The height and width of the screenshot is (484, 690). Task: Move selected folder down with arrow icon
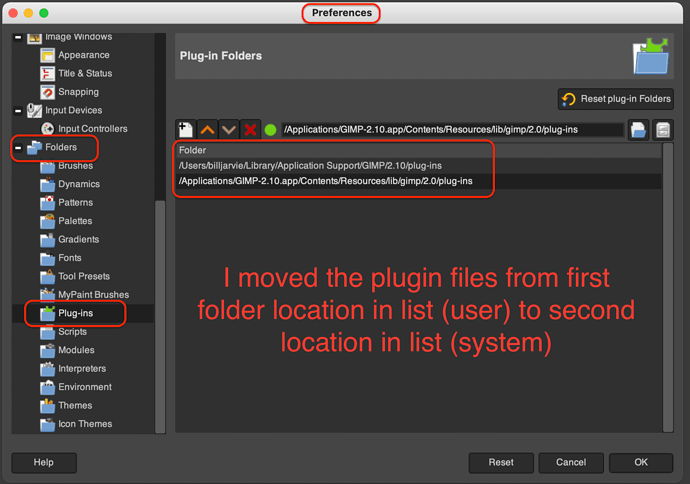[229, 130]
